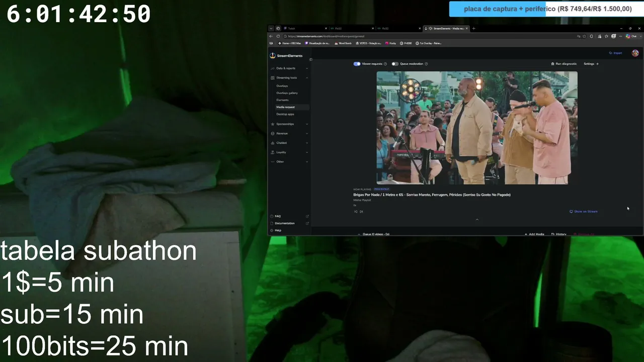Click the song title Brigas Por Nada
The width and height of the screenshot is (644, 362).
coord(432,195)
